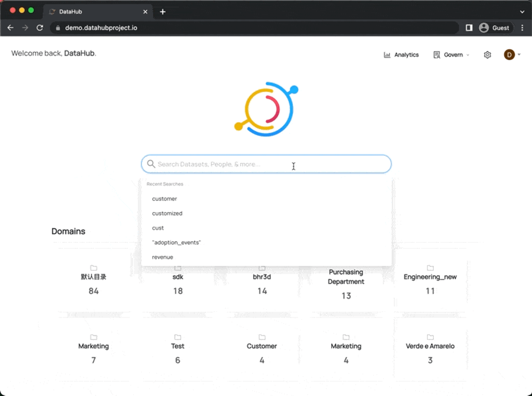The height and width of the screenshot is (396, 532).
Task: Click the count 13 under Purchasing Department
Action: [346, 296]
